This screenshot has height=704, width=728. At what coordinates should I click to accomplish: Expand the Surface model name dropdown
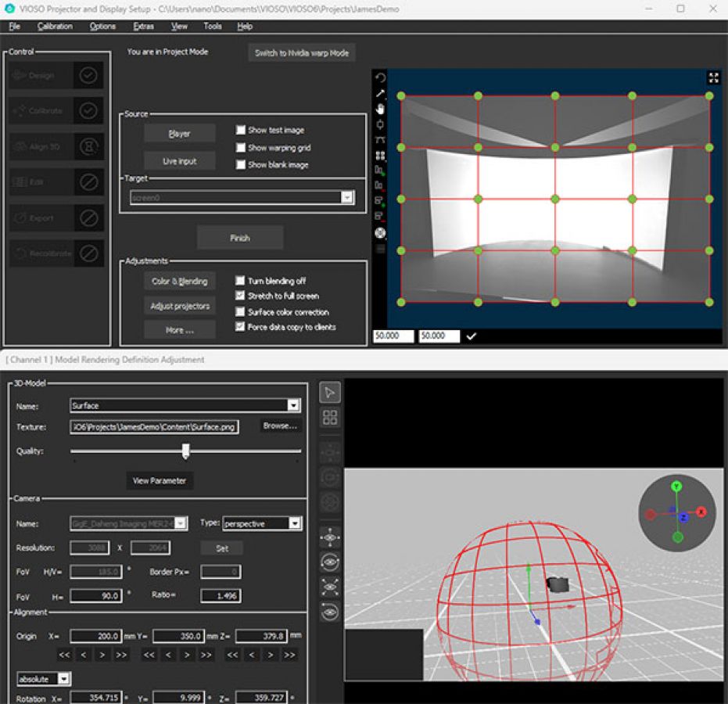click(295, 405)
